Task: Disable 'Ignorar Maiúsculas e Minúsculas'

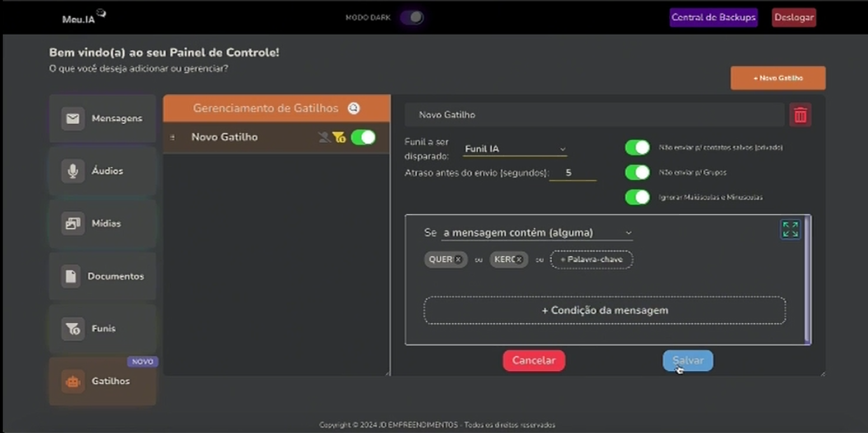Action: click(637, 197)
